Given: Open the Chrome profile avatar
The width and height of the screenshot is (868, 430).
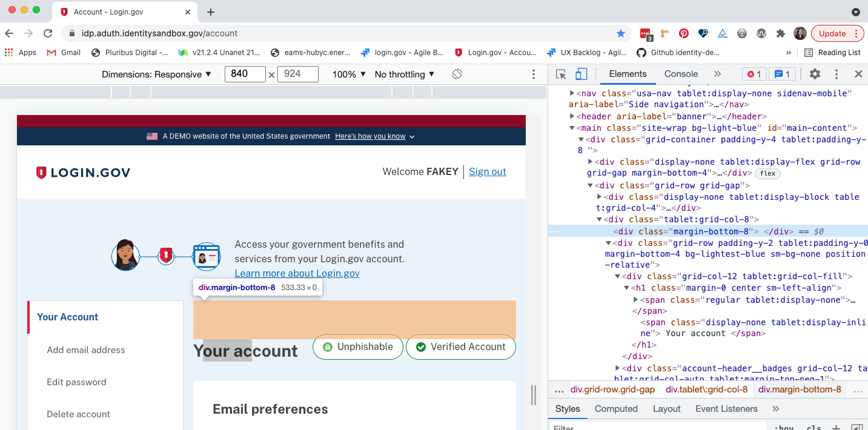Looking at the screenshot, I should tap(800, 33).
